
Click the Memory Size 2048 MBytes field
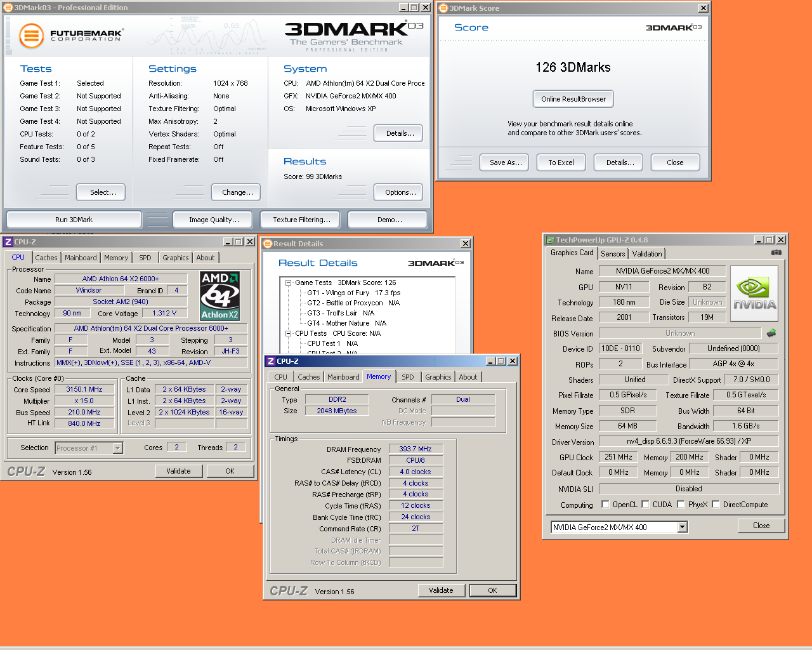coord(337,411)
